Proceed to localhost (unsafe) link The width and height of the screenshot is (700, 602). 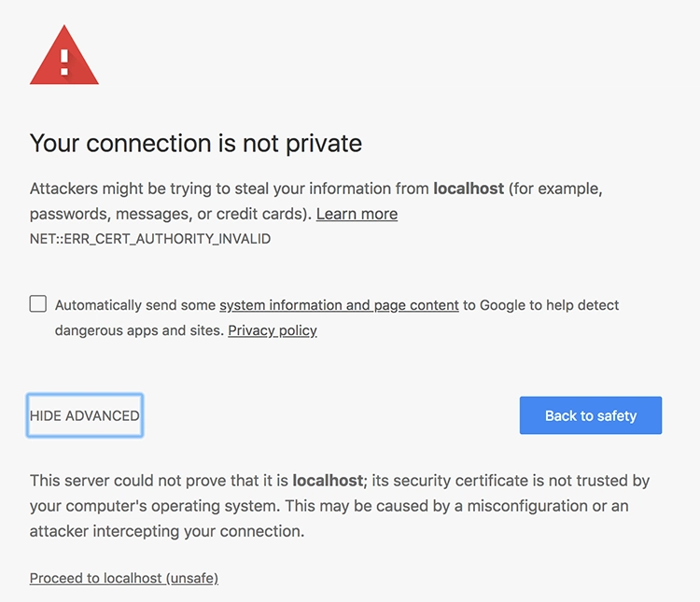pos(123,579)
